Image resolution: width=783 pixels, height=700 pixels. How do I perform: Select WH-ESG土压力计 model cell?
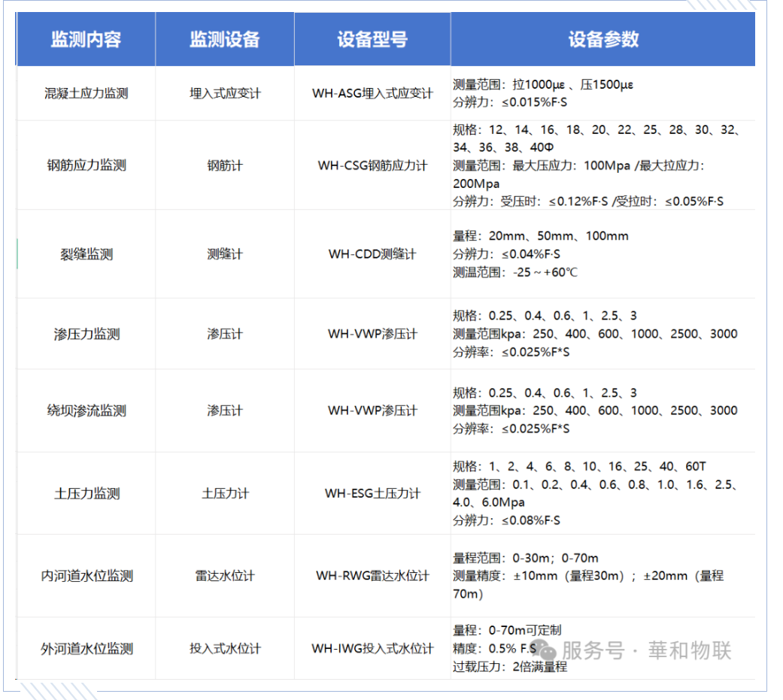[x=372, y=494]
